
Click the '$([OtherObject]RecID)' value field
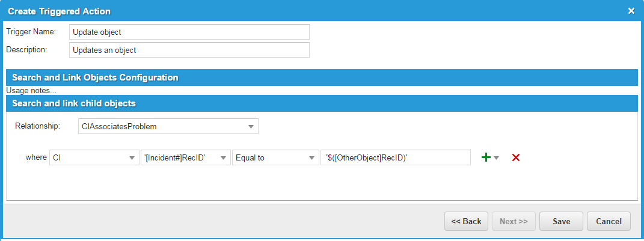396,157
